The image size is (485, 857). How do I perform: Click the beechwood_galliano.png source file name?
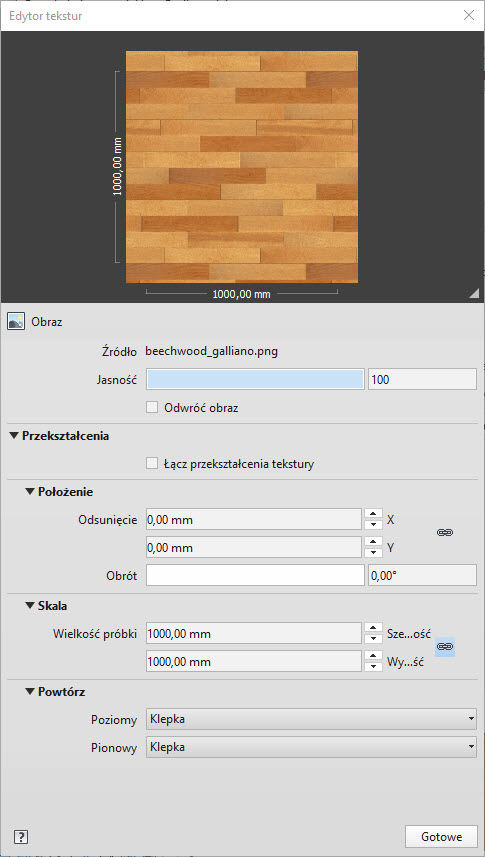pos(212,351)
